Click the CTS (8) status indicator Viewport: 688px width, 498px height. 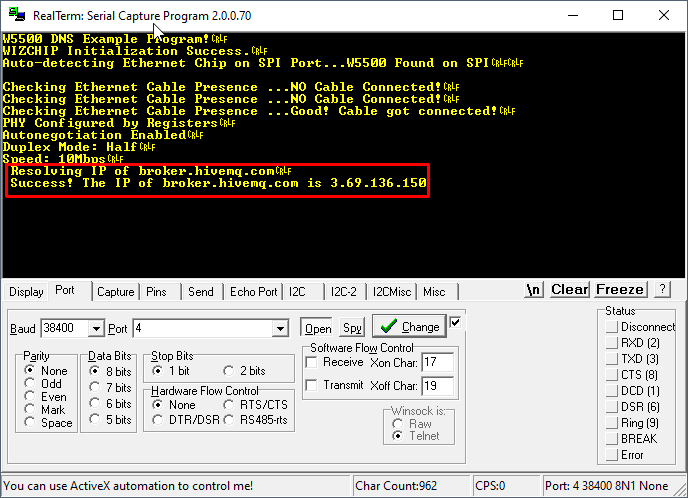[x=612, y=375]
